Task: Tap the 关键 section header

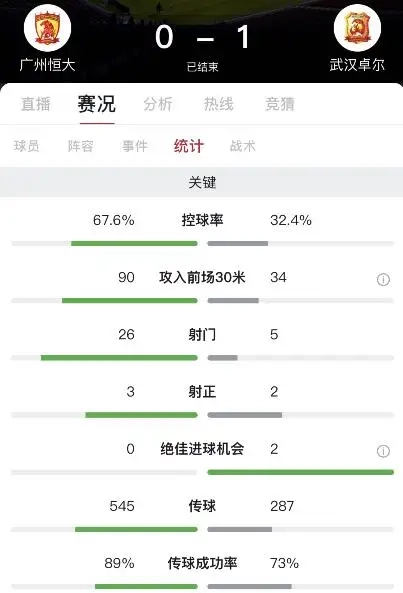Action: point(202,182)
